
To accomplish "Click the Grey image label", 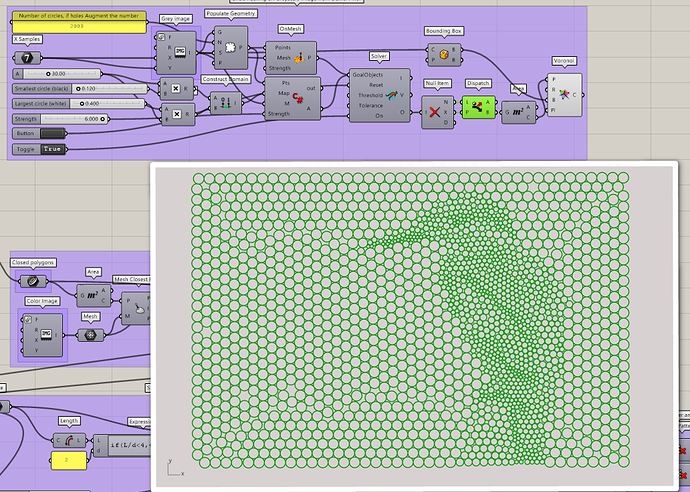I will pos(175,18).
